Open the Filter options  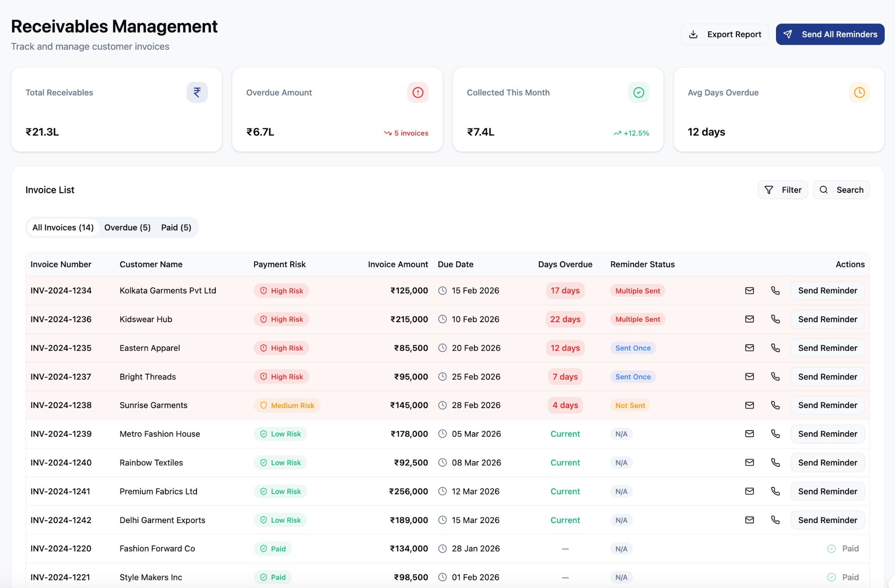[x=783, y=190]
